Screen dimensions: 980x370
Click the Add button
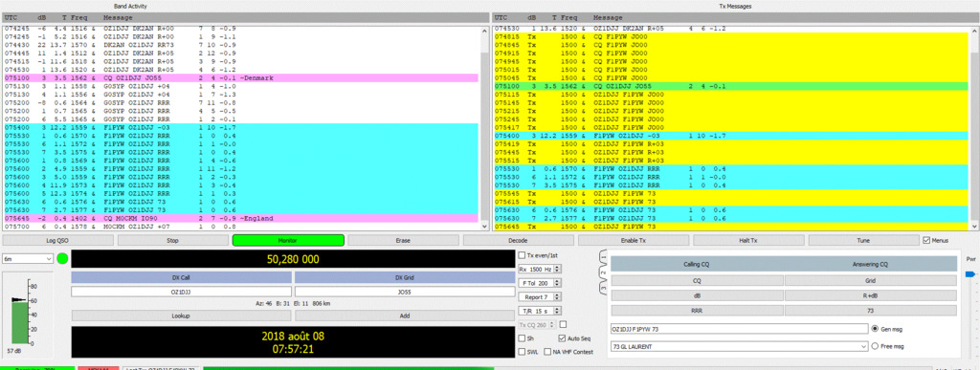[x=405, y=316]
